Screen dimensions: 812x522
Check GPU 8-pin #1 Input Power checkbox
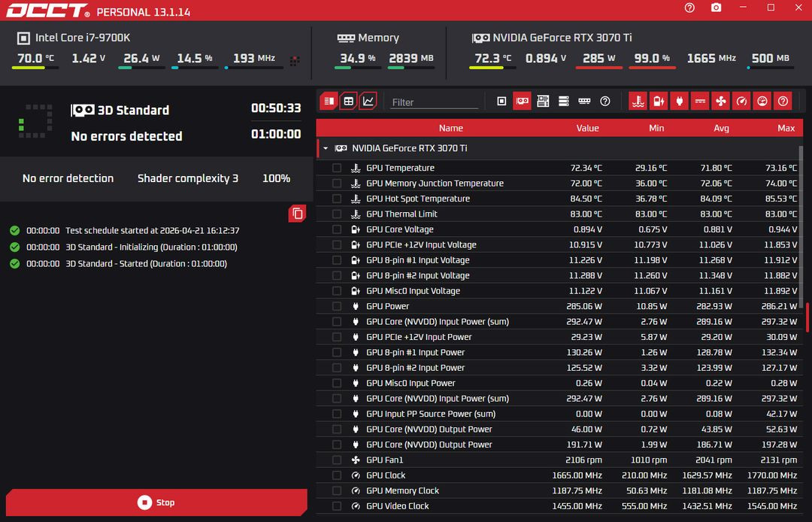[x=337, y=352]
